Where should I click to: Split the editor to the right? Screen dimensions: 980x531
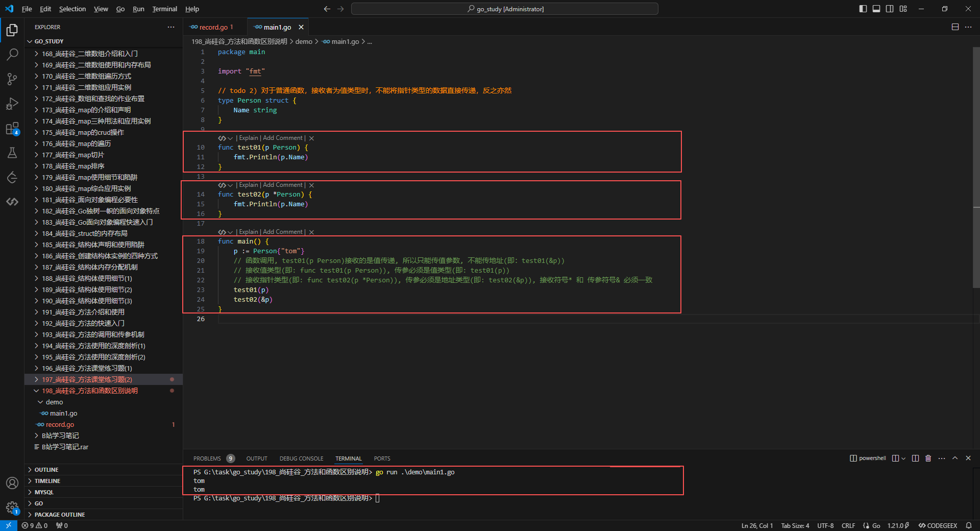pyautogui.click(x=955, y=27)
